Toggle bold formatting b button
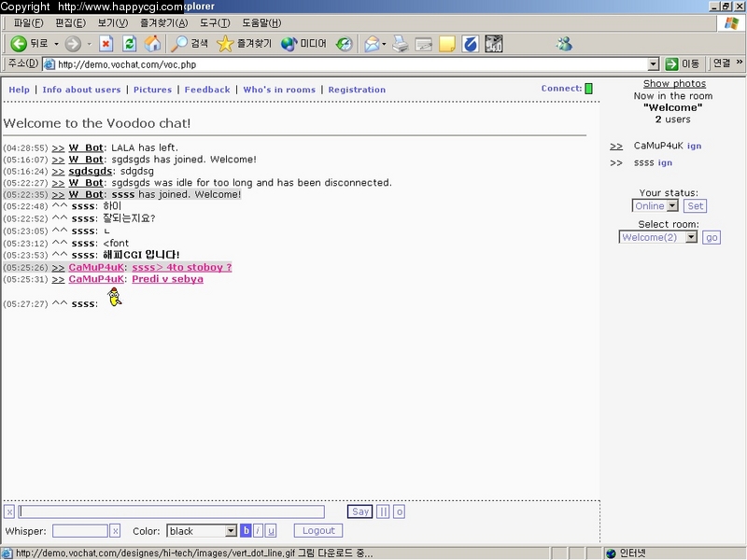Screen dimensions: 747x560 click(x=246, y=530)
